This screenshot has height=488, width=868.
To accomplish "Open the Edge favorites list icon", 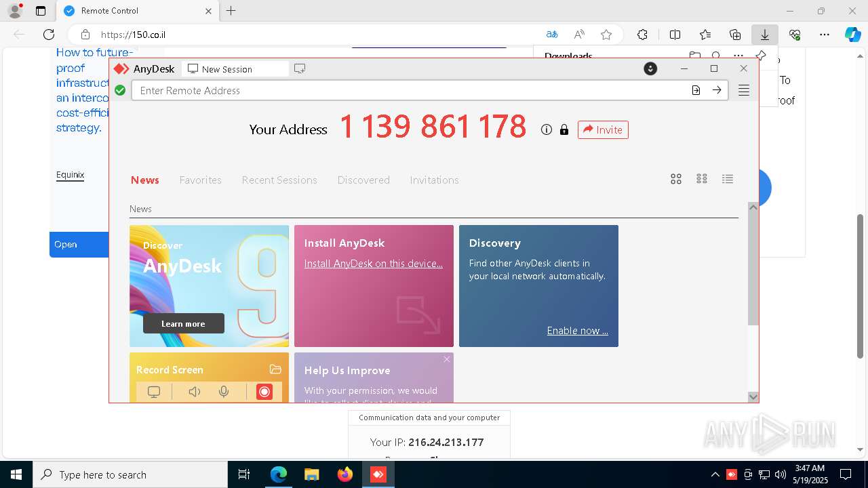I will tap(705, 35).
